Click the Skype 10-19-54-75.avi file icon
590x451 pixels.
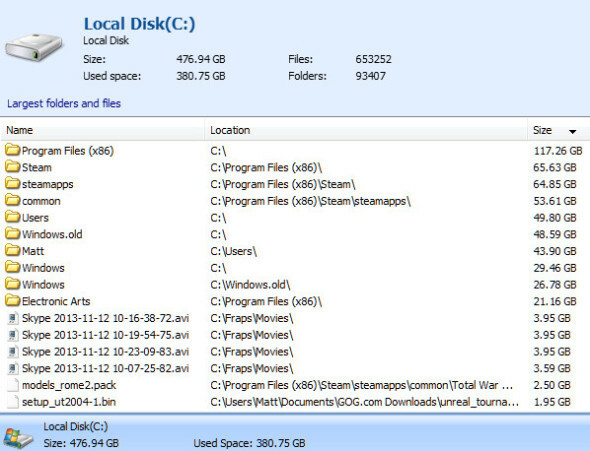click(x=13, y=335)
